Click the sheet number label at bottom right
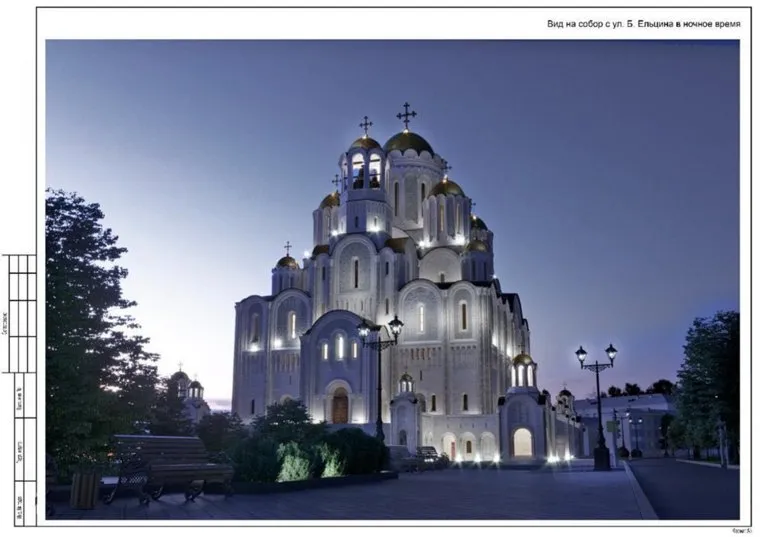760x537 pixels. pyautogui.click(x=741, y=530)
